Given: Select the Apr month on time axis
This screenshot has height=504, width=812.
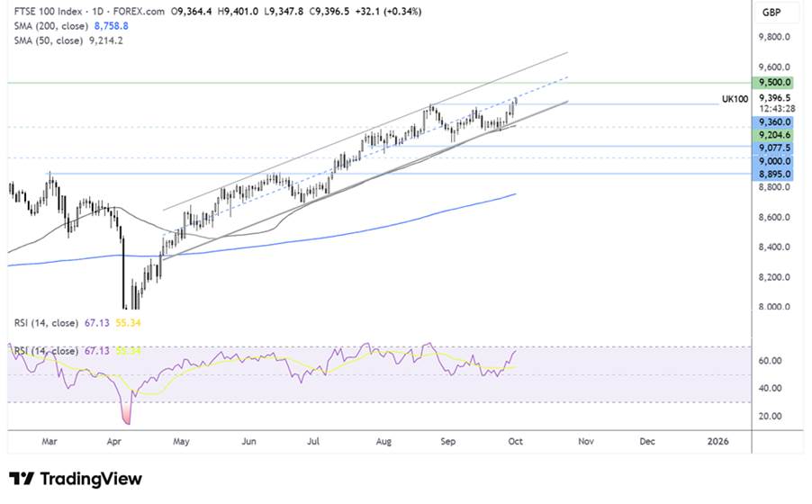Looking at the screenshot, I should 114,442.
